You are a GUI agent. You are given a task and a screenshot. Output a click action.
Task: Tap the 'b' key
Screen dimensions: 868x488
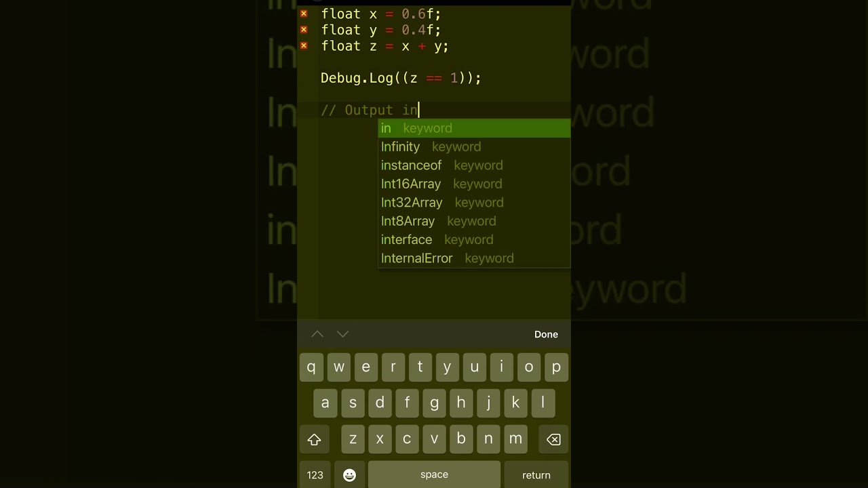click(x=461, y=439)
